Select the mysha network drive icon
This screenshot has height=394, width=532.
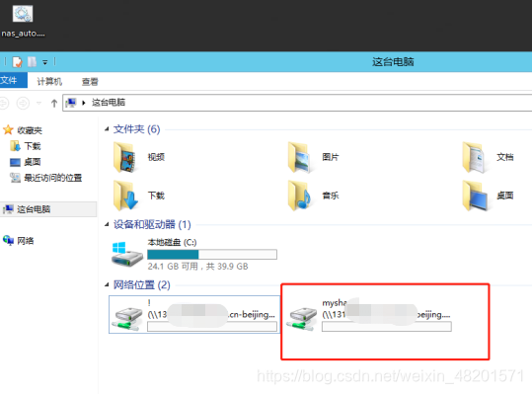click(302, 318)
